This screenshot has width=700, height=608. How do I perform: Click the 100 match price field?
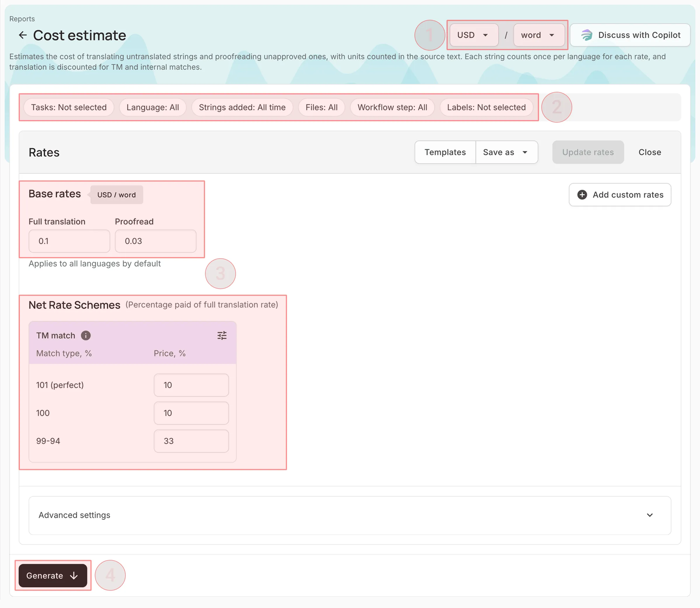pos(191,413)
